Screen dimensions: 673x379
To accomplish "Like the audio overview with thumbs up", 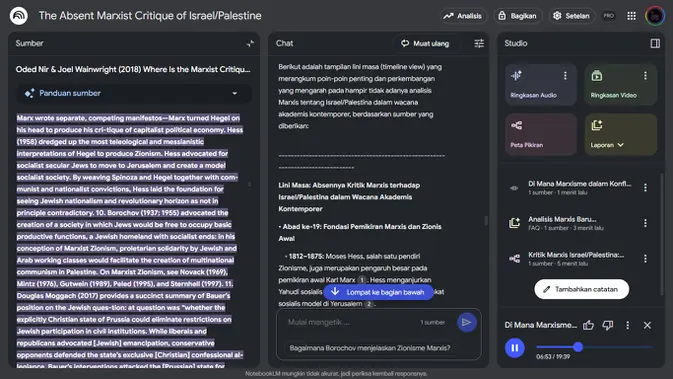I will [x=588, y=325].
